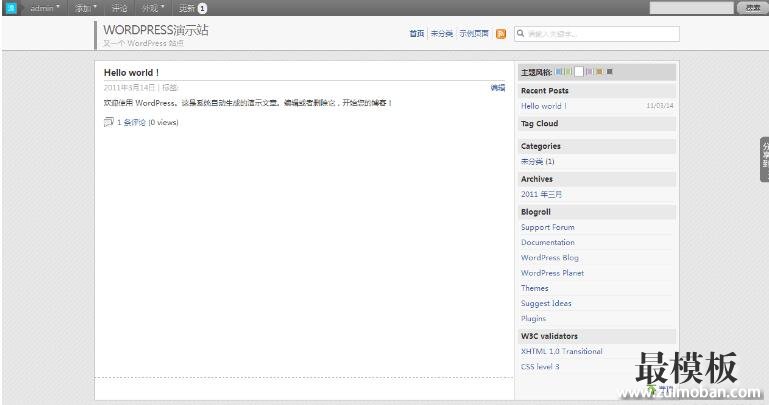The width and height of the screenshot is (769, 405).
Task: Open the WordPress Planet link
Action: (x=552, y=273)
